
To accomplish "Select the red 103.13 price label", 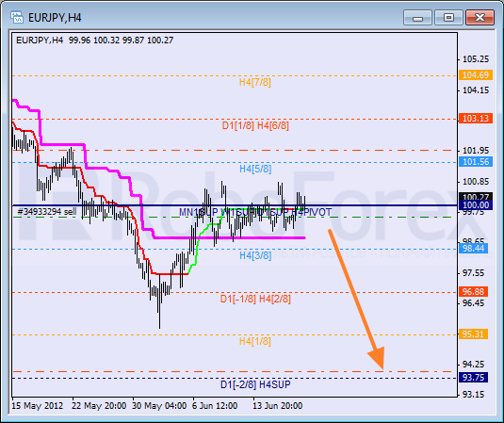I will (x=476, y=119).
